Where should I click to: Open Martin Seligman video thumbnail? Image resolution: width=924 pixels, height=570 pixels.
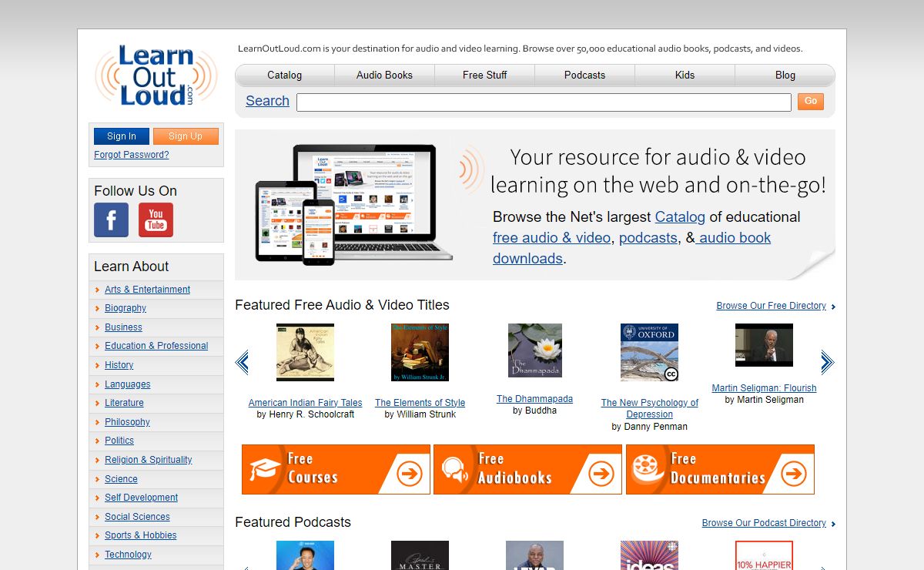tap(764, 345)
